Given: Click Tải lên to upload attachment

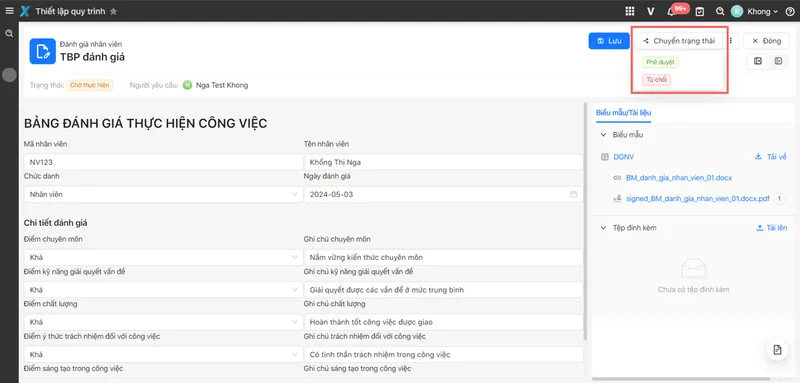Looking at the screenshot, I should [x=771, y=228].
